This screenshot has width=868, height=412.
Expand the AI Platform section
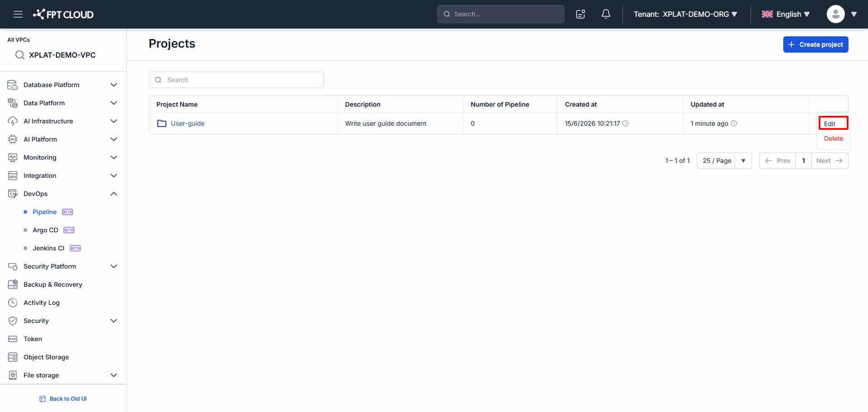[x=114, y=139]
